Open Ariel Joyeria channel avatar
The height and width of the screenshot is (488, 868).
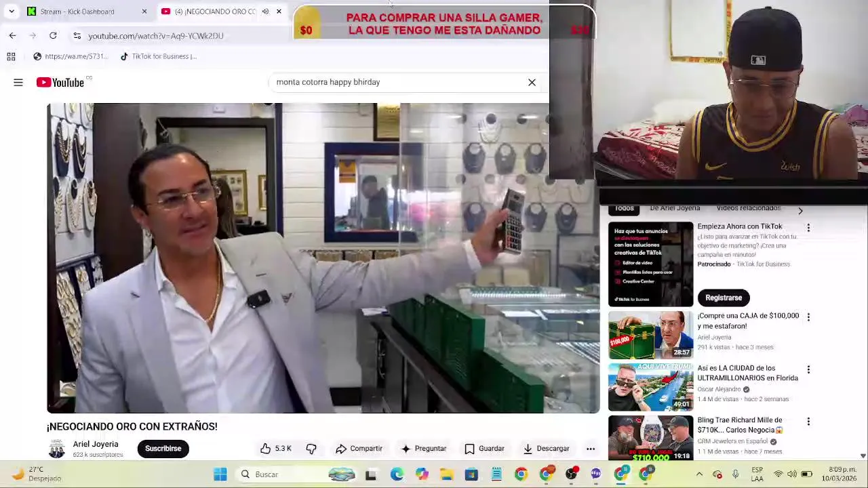coord(57,449)
